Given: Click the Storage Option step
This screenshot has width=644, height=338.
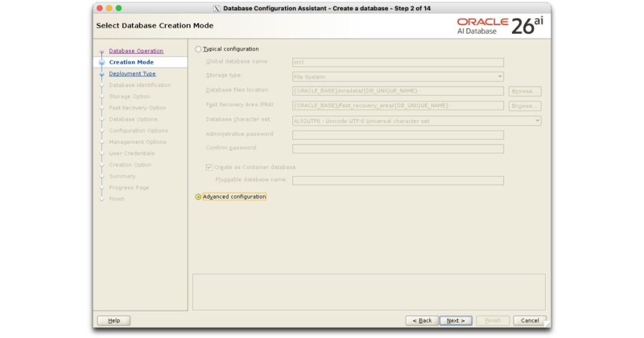Looking at the screenshot, I should click(130, 96).
